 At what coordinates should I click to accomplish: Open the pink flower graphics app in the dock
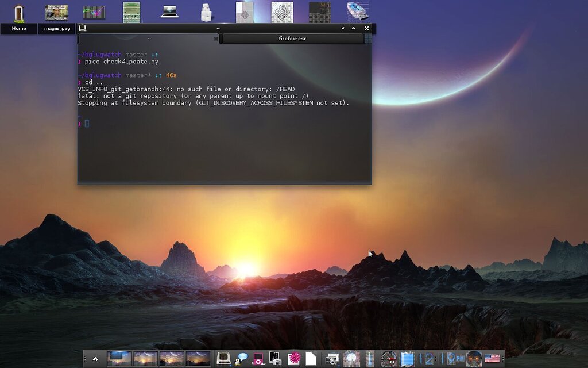pos(295,358)
